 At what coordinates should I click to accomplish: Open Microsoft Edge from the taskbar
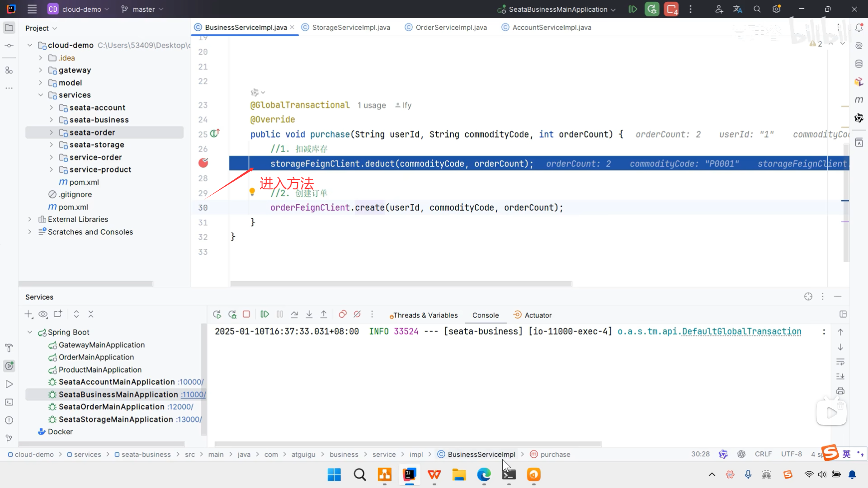[x=484, y=474]
